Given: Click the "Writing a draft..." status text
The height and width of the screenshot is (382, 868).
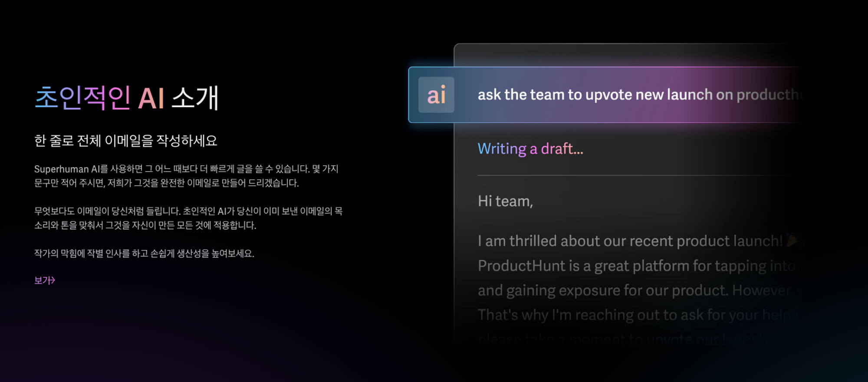Looking at the screenshot, I should pos(530,149).
